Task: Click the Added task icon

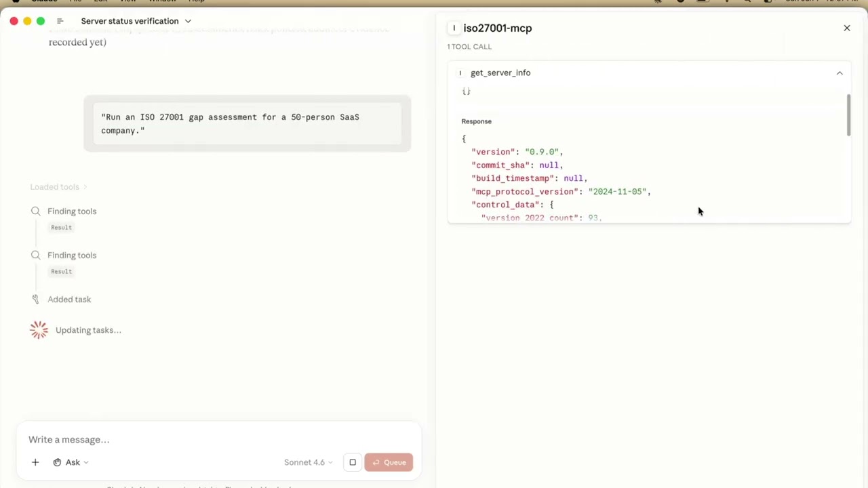Action: click(x=36, y=300)
